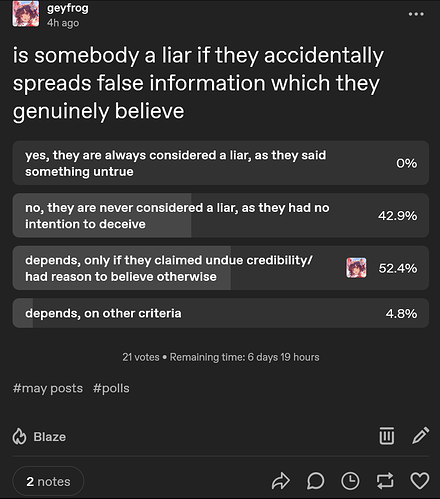Delete the post with trash icon
Screen dimensions: 440x499
pyautogui.click(x=387, y=436)
